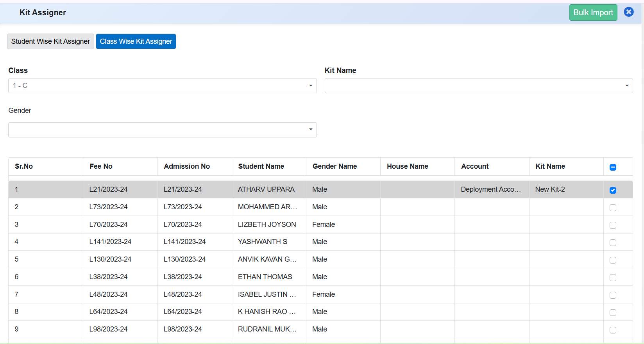Image resolution: width=644 pixels, height=344 pixels.
Task: Uncheck the checkbox for ATHARV UPPARA
Action: tap(613, 190)
